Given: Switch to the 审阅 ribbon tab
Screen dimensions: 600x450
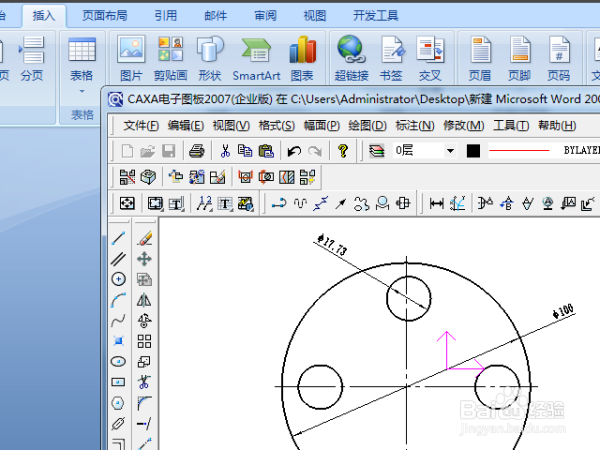Looking at the screenshot, I should point(265,16).
